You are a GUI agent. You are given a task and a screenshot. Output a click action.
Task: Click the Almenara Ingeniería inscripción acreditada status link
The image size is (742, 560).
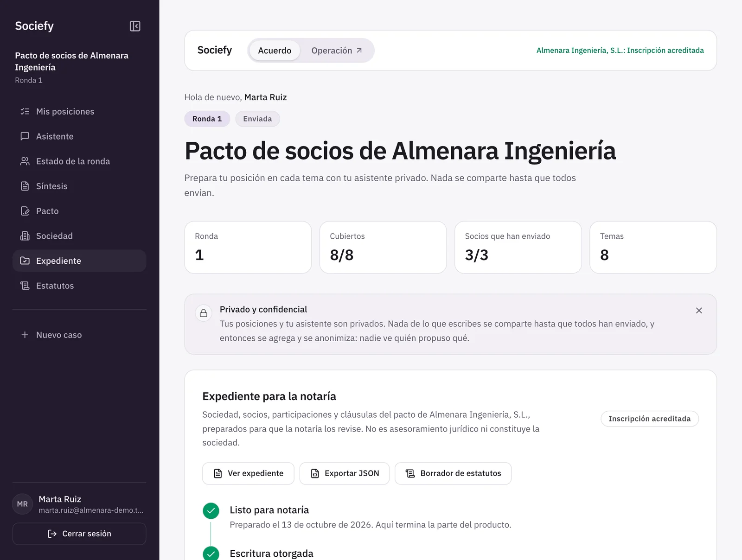[x=620, y=51]
